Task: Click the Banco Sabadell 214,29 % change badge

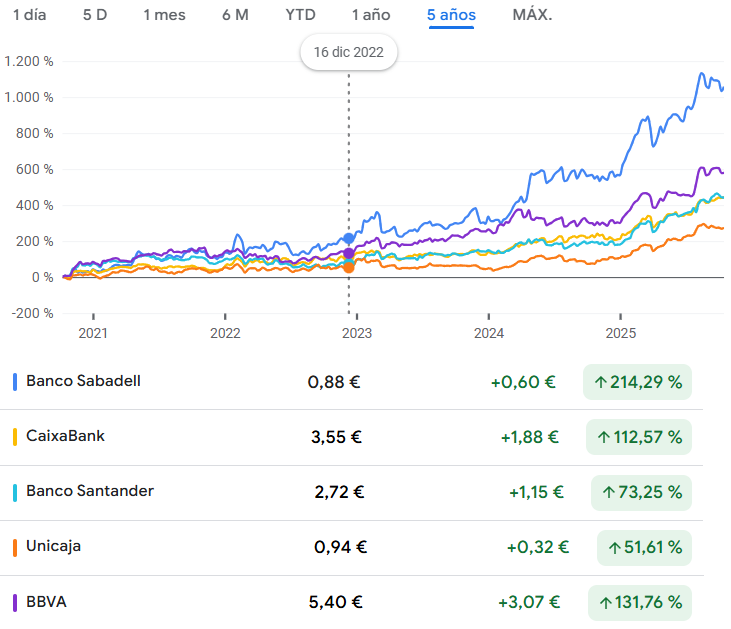Action: point(638,382)
